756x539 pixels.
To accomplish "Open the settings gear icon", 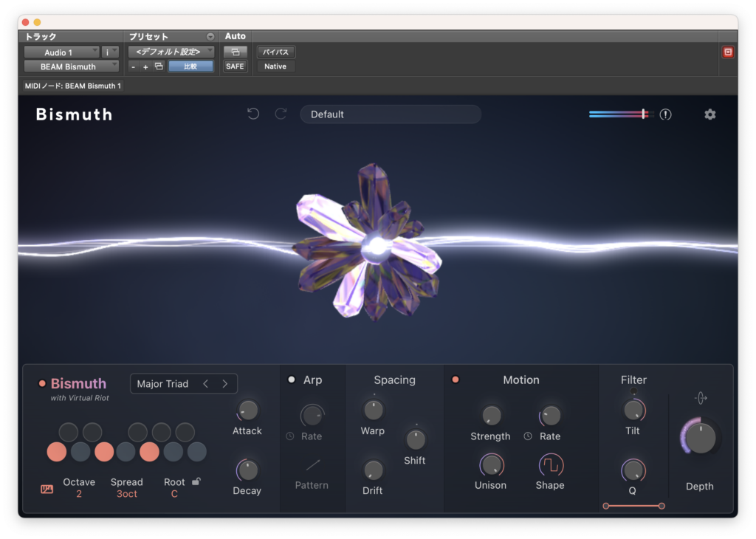I will (709, 114).
